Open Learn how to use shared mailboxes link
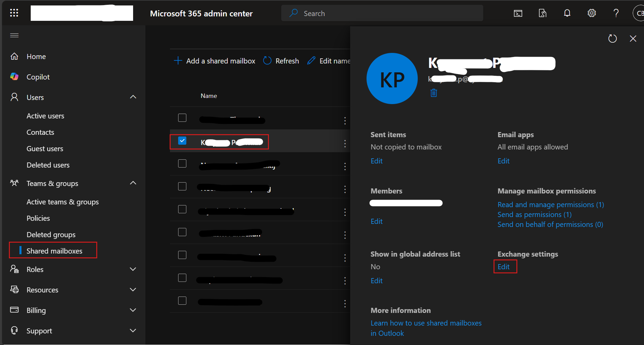Viewport: 644px width, 345px height. [426, 328]
